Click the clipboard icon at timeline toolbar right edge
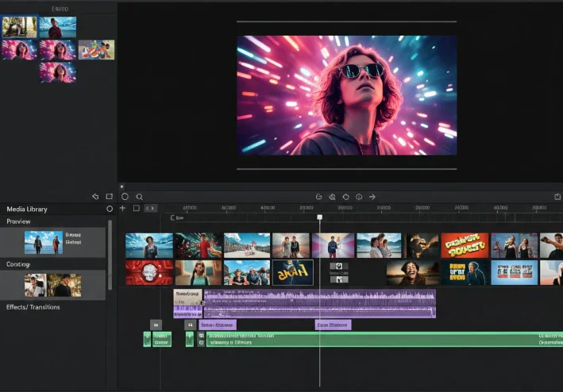Screen dimensions: 563x392 [557, 197]
